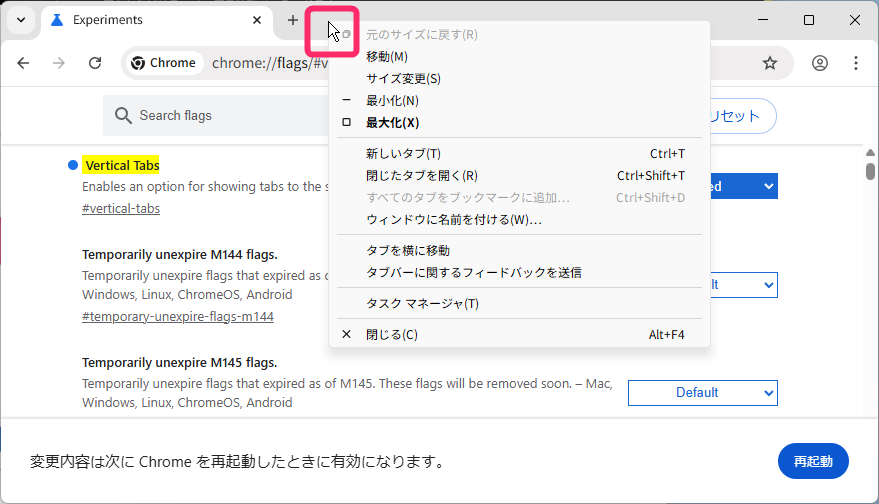Reload the chrome flags page
This screenshot has width=879, height=504.
(95, 63)
